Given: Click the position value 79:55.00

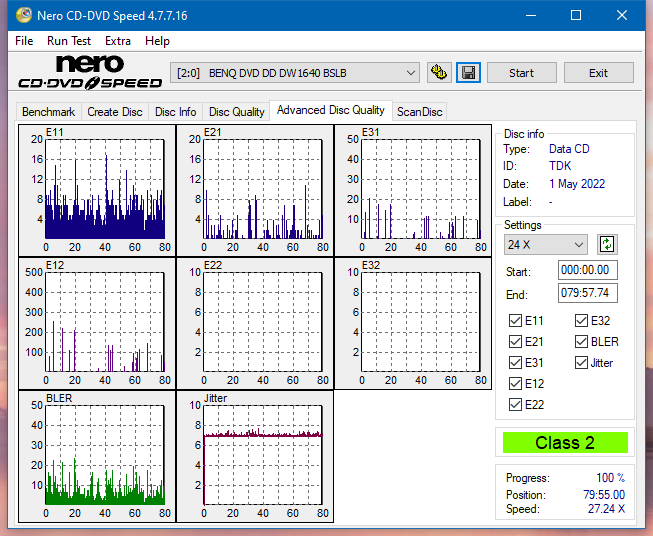Looking at the screenshot, I should [604, 495].
